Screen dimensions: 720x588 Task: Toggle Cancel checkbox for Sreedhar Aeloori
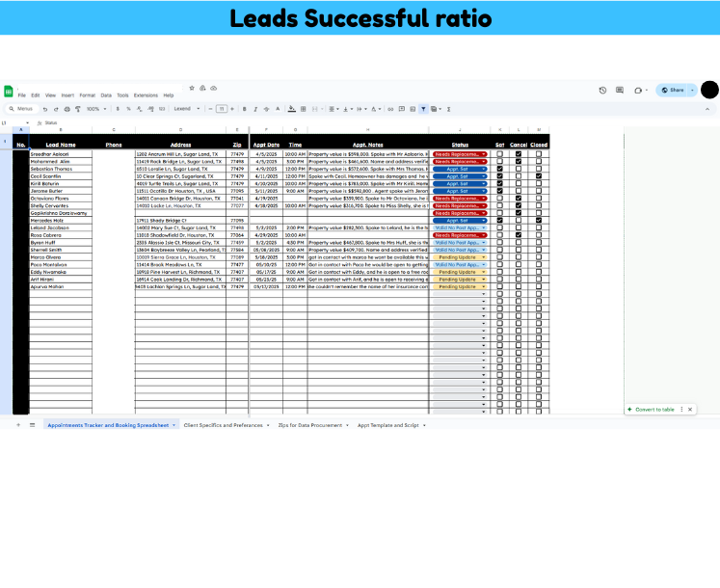519,154
